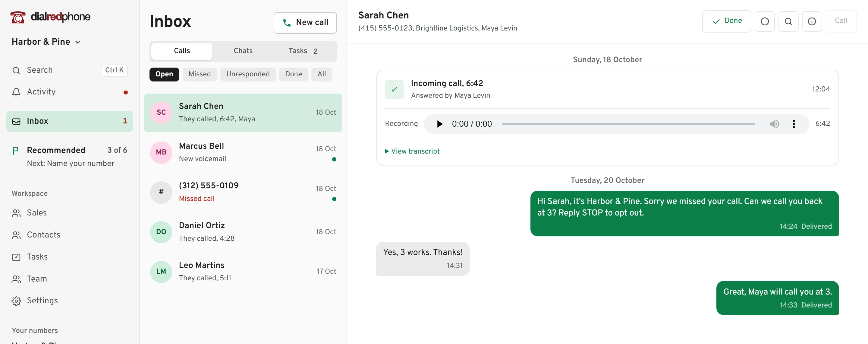
Task: Open Search in the sidebar
Action: (x=70, y=70)
